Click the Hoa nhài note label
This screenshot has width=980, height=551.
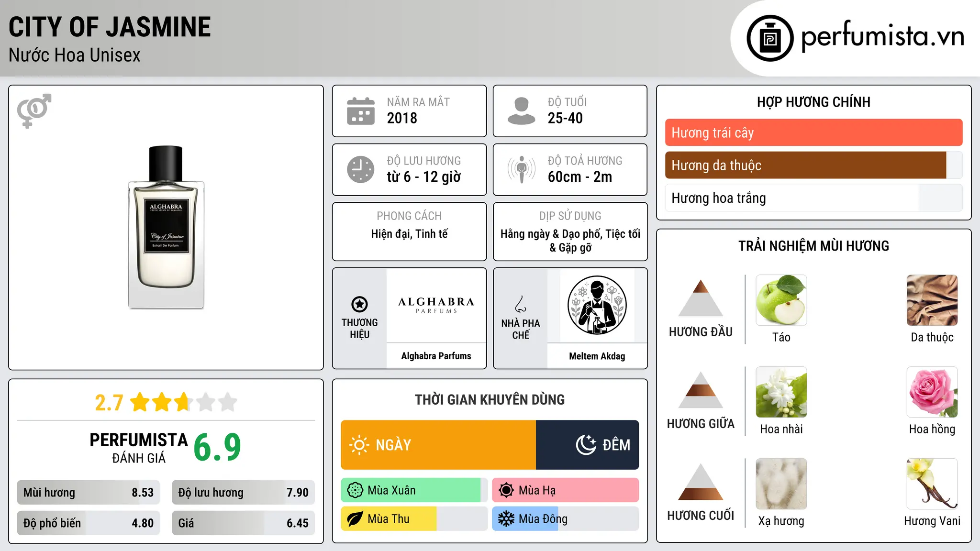781,429
